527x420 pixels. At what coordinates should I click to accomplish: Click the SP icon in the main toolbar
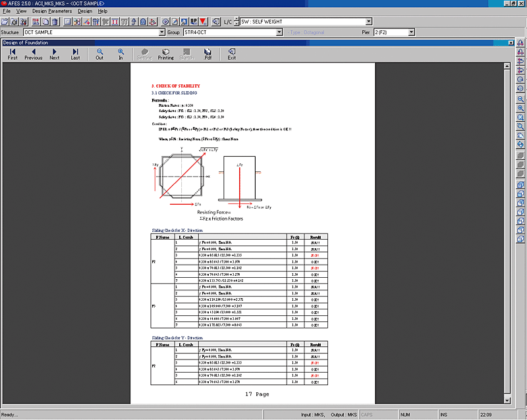[x=194, y=22]
